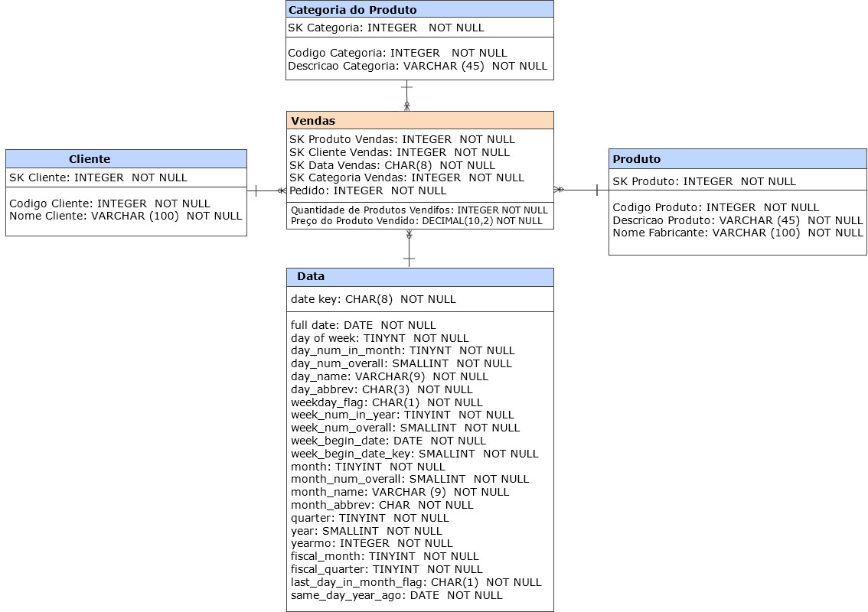Select the Cliente table header
The height and width of the screenshot is (612, 868).
point(126,159)
